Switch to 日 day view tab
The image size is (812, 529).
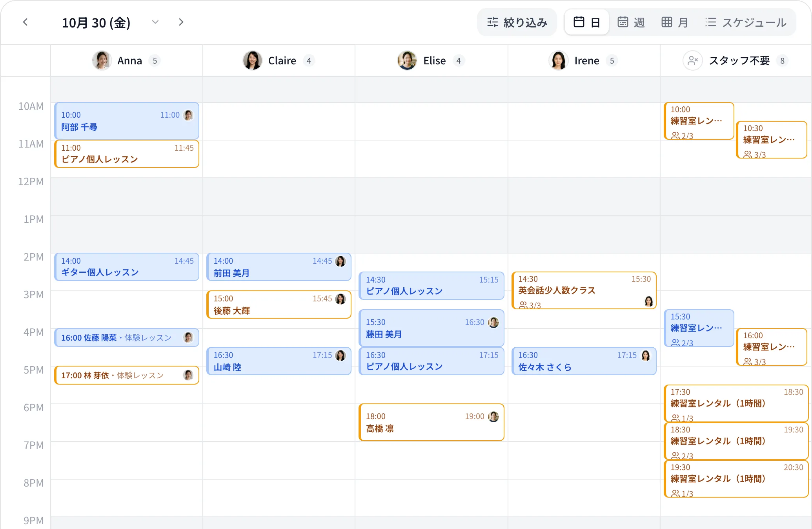pyautogui.click(x=587, y=22)
